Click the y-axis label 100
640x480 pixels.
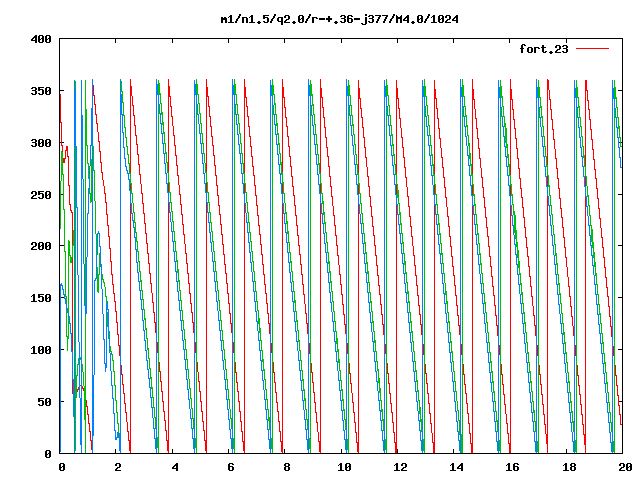click(x=41, y=350)
